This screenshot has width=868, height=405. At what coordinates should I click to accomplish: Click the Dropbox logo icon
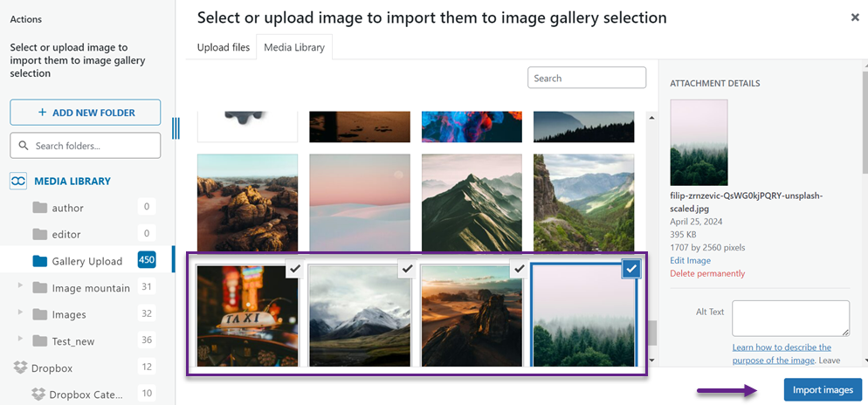(18, 368)
